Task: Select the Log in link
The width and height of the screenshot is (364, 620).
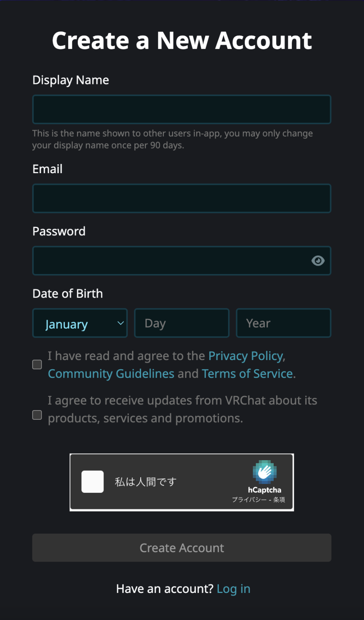Action: [x=233, y=589]
